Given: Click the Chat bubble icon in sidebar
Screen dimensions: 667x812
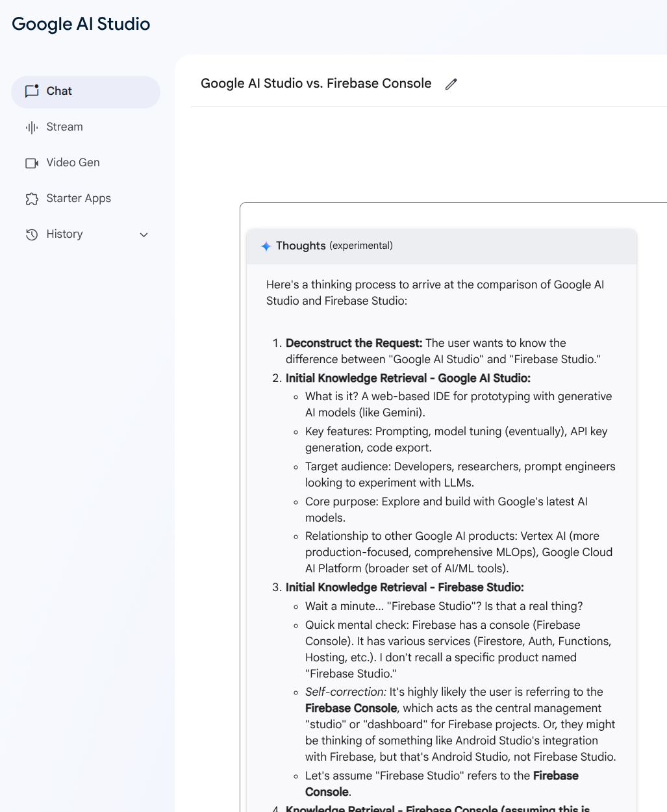Looking at the screenshot, I should point(32,91).
